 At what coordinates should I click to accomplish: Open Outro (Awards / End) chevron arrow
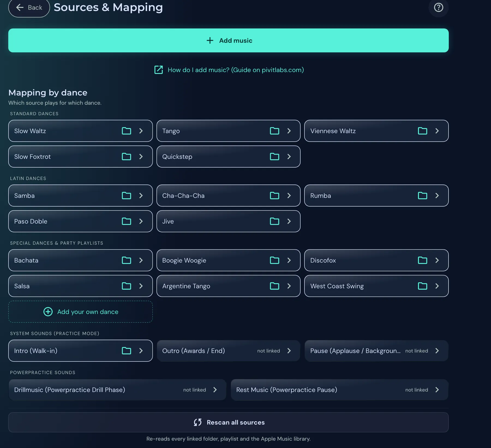pos(289,351)
